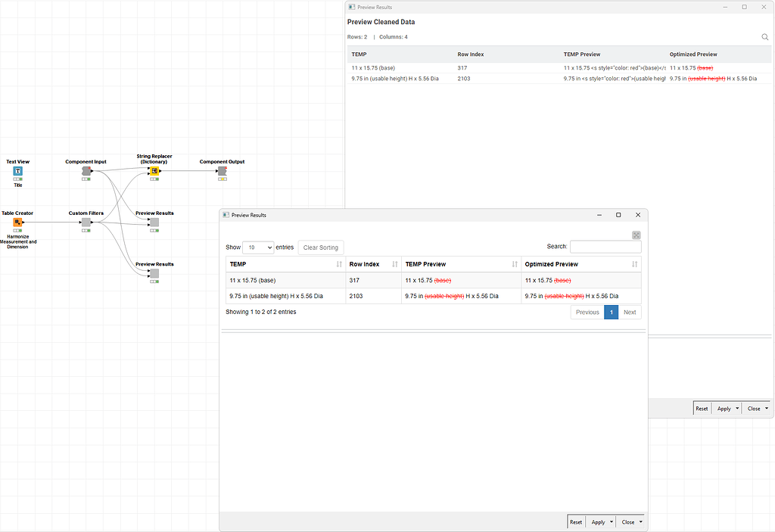Select the Component Input node
775x532 pixels.
(x=86, y=172)
